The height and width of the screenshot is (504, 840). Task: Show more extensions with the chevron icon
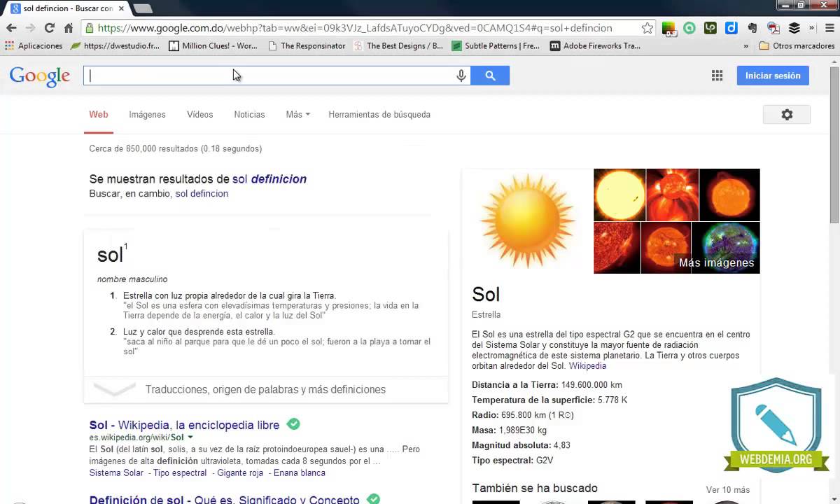pyautogui.click(x=812, y=28)
